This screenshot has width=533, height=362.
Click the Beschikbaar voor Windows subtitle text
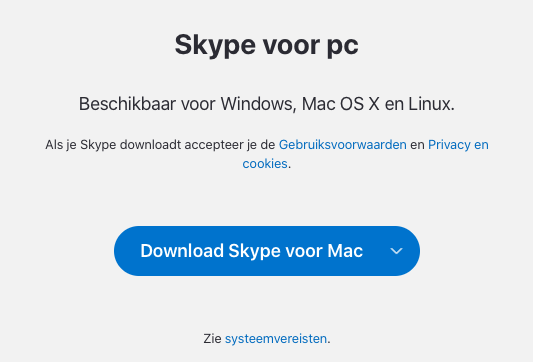(266, 104)
